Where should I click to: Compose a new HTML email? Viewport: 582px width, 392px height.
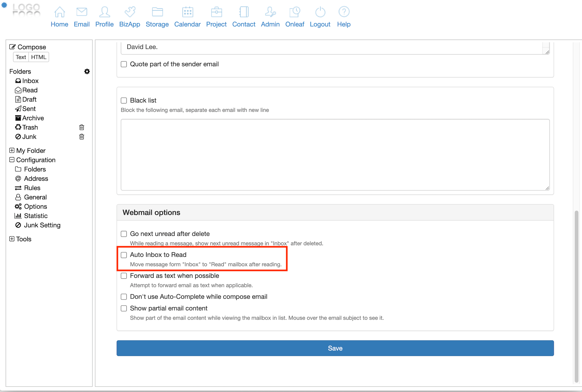[39, 57]
